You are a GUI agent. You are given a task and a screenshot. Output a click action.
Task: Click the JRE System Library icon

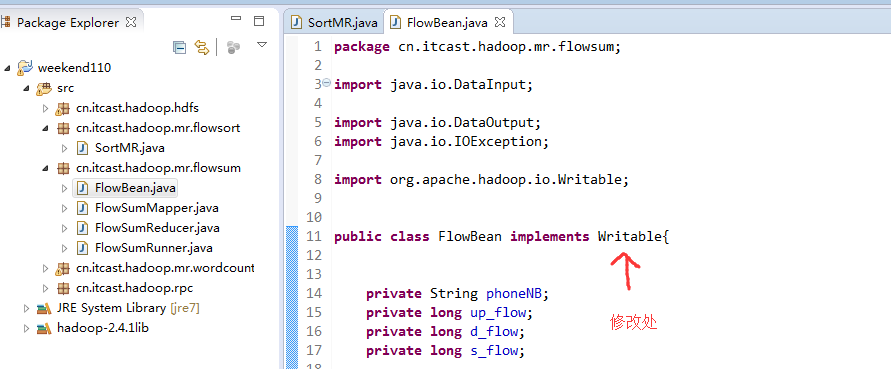[x=44, y=308]
